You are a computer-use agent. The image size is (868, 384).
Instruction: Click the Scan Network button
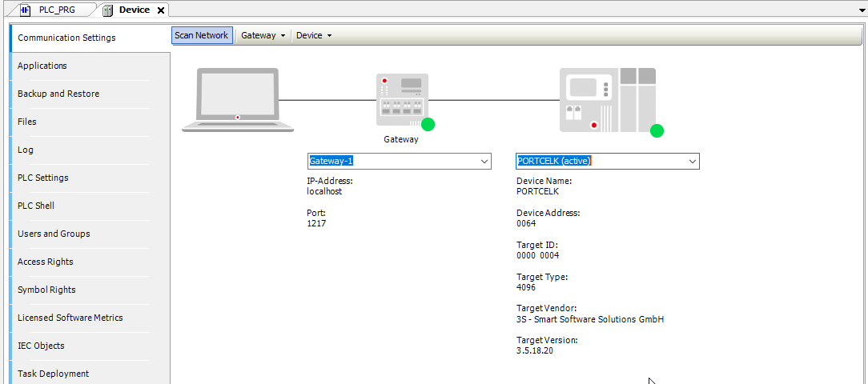tap(202, 35)
